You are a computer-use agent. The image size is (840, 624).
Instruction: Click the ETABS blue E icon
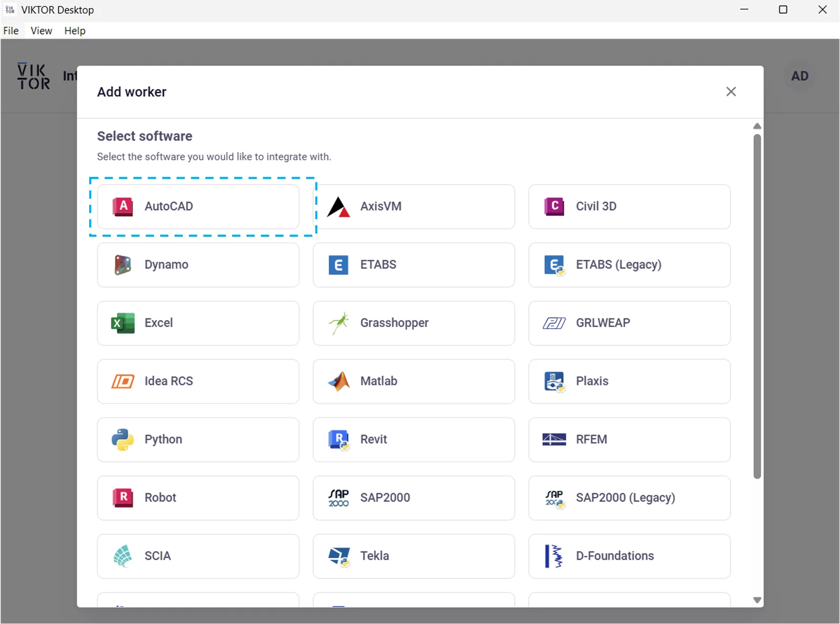point(338,265)
